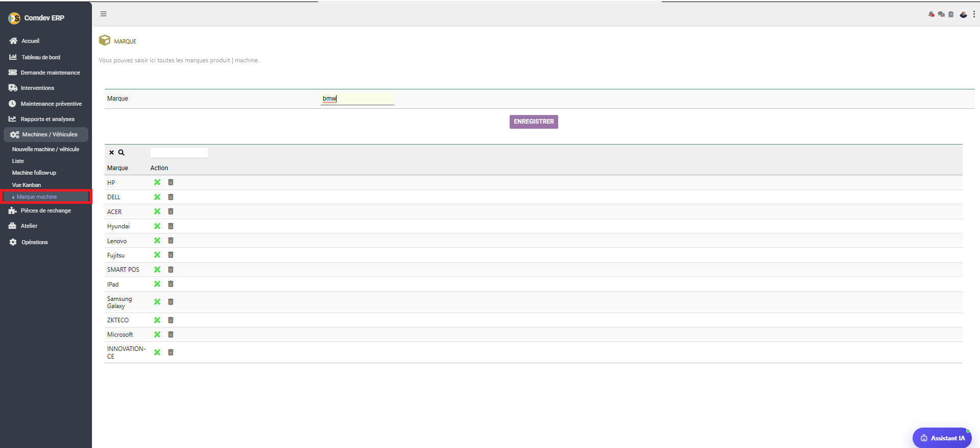The width and height of the screenshot is (980, 448).
Task: Open Interventions menu
Action: pyautogui.click(x=37, y=88)
